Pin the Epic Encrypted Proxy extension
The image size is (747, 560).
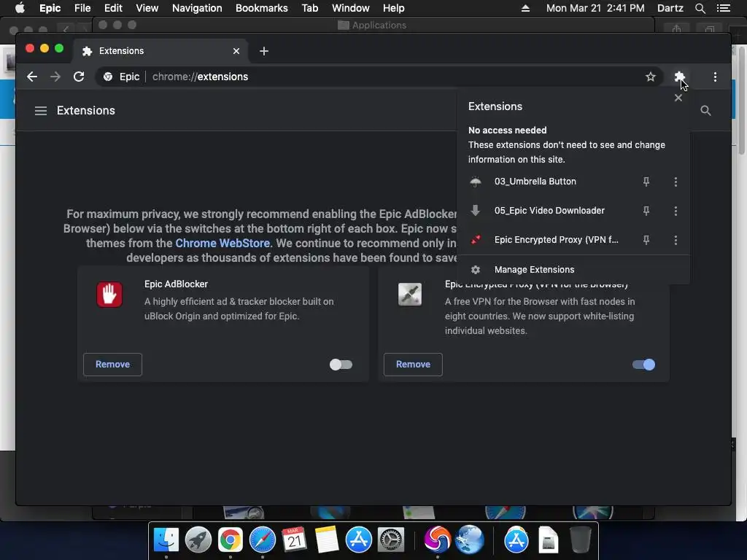pos(646,239)
